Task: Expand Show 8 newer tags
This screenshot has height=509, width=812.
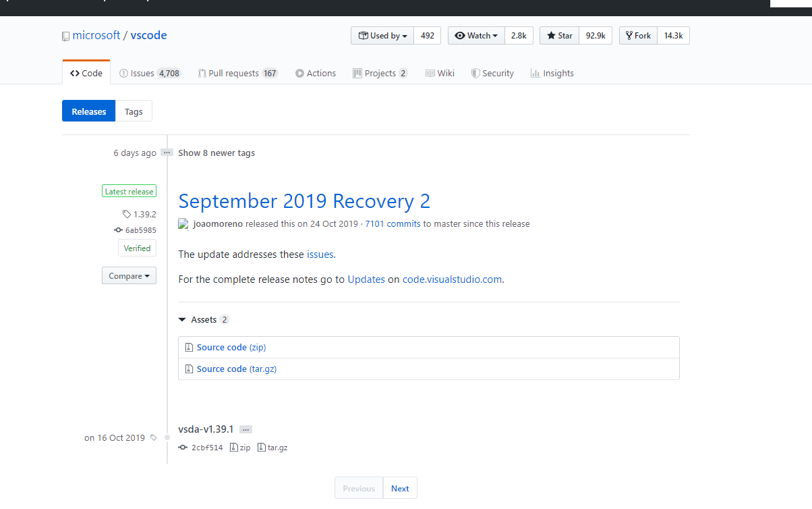Action: coord(216,153)
